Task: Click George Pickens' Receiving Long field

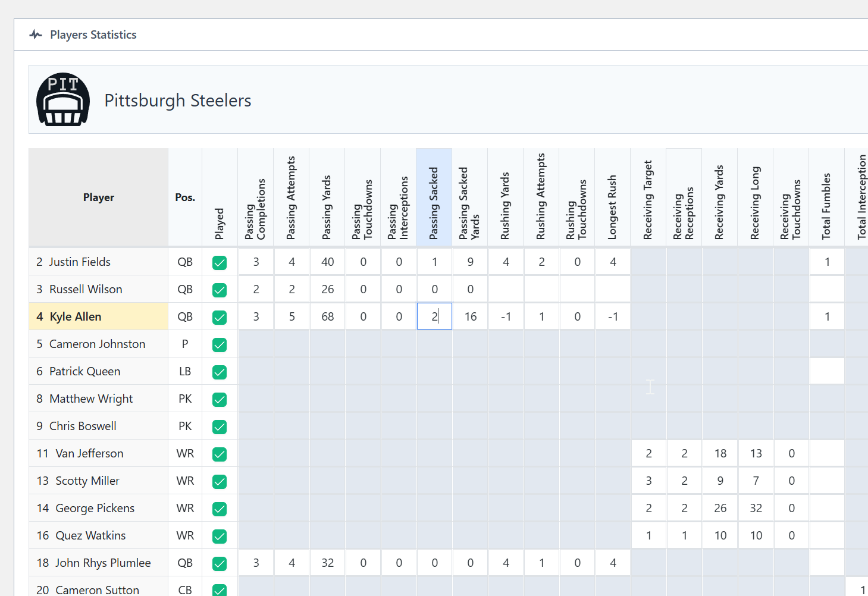Action: pos(756,508)
